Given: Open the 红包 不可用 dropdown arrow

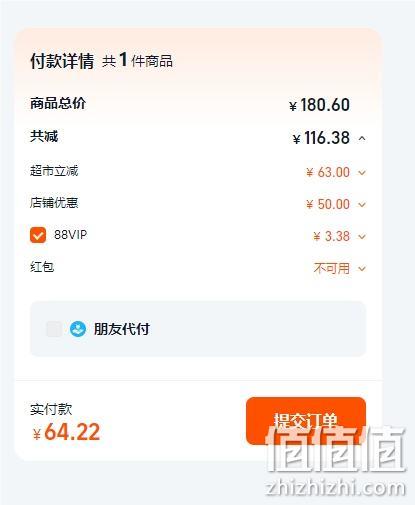Looking at the screenshot, I should [x=362, y=268].
